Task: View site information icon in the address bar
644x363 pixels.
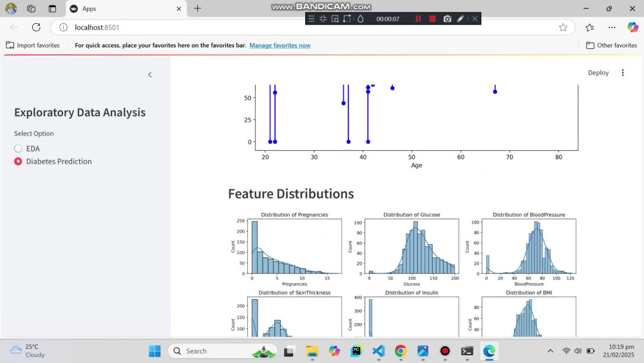Action: tap(63, 27)
